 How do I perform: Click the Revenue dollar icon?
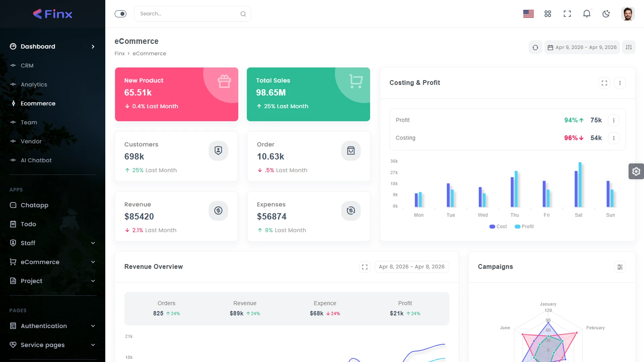pyautogui.click(x=218, y=210)
